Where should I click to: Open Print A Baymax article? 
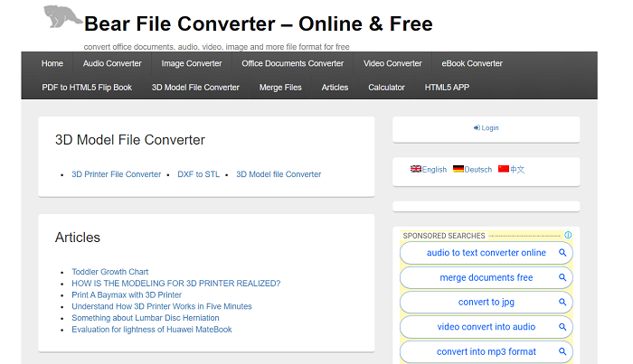pos(127,294)
